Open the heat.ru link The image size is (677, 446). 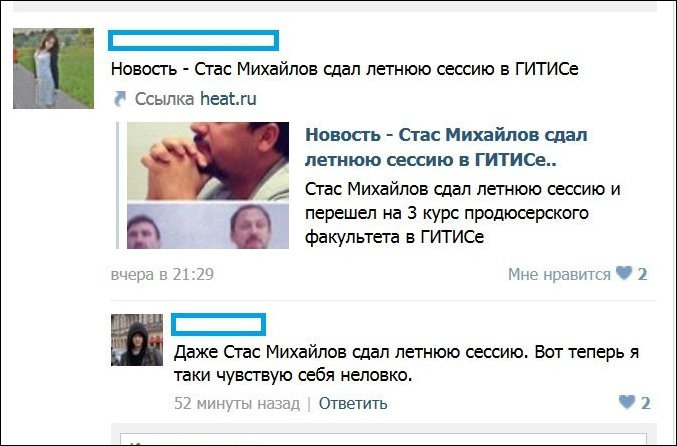228,99
